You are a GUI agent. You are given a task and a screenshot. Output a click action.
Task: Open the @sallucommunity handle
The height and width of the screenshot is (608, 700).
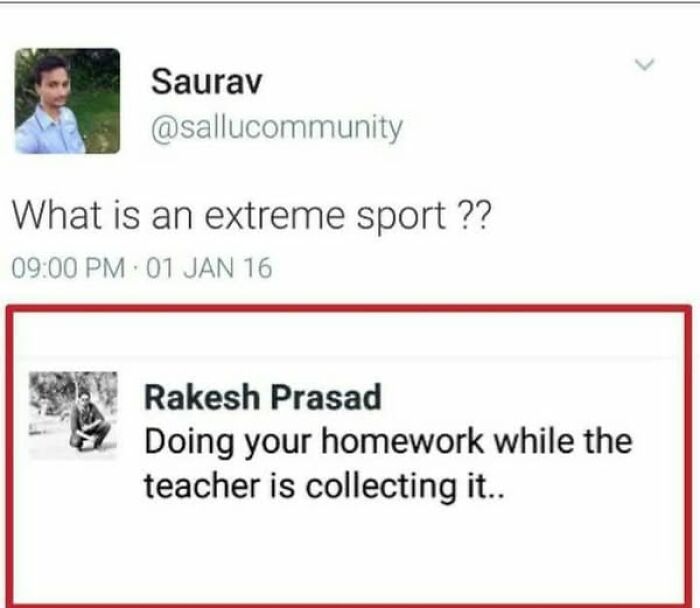pos(277,129)
